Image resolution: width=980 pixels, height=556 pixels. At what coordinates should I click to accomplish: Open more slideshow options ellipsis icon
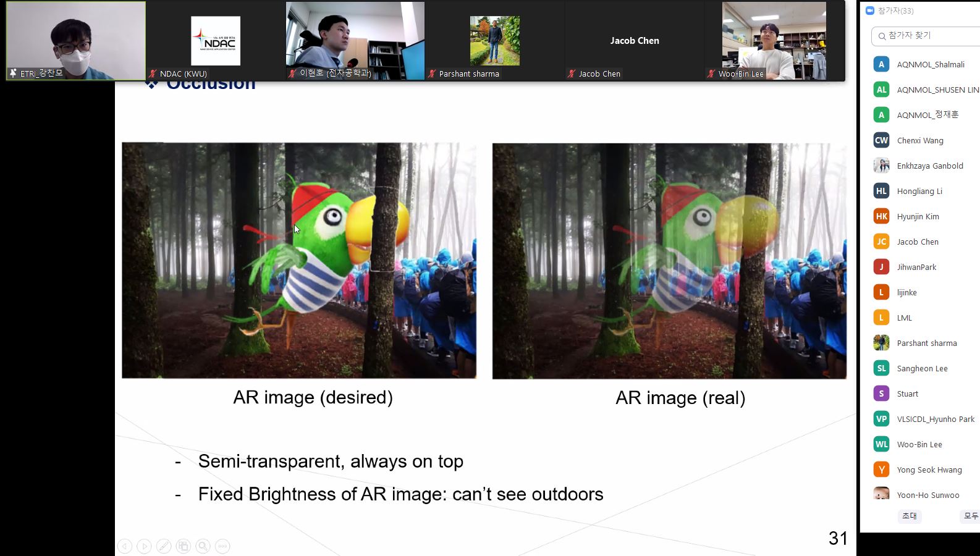tap(223, 546)
